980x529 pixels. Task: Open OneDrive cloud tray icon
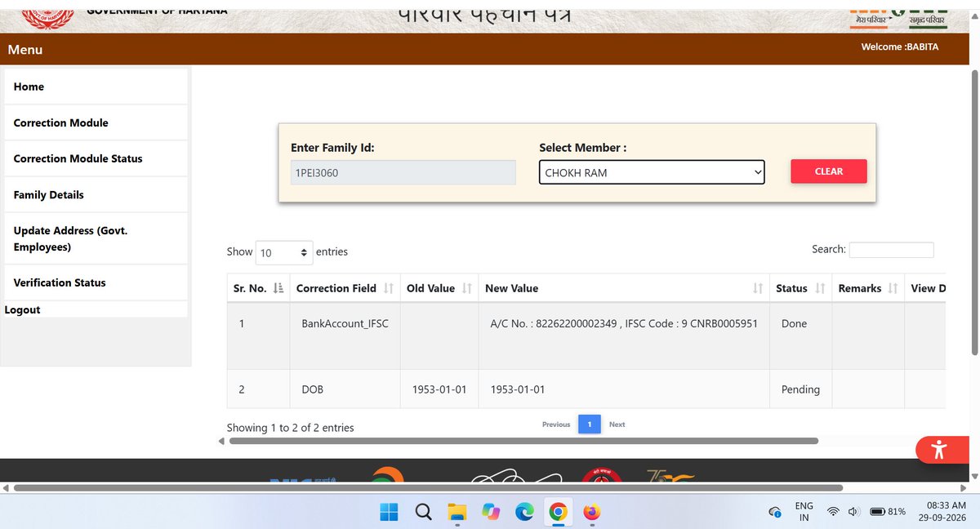(x=775, y=512)
